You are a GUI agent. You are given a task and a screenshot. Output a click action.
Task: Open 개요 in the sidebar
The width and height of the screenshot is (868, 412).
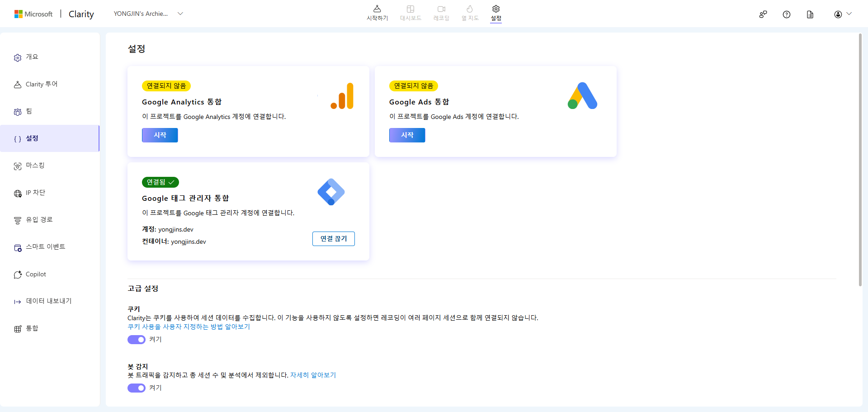[50, 57]
